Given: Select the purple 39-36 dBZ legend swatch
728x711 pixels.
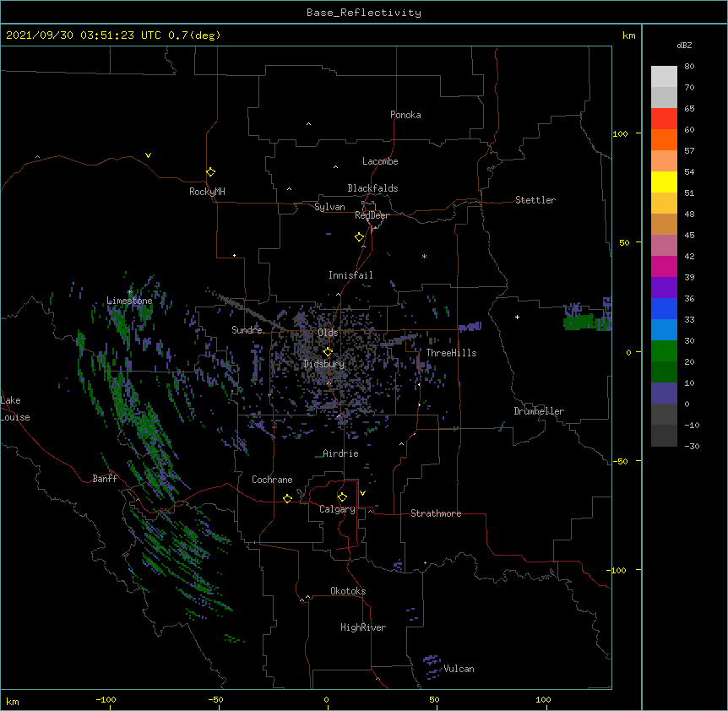Looking at the screenshot, I should [664, 288].
